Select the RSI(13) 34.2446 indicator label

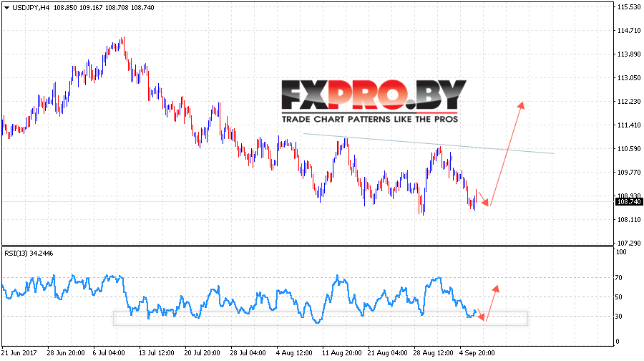pyautogui.click(x=29, y=254)
